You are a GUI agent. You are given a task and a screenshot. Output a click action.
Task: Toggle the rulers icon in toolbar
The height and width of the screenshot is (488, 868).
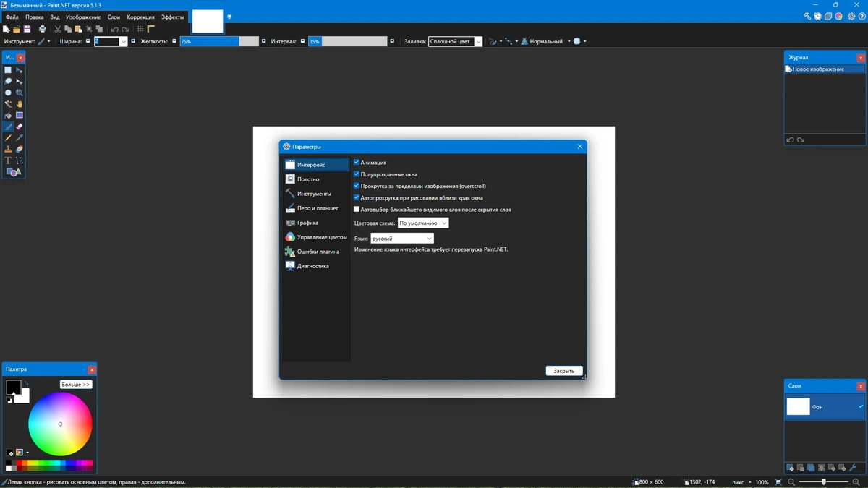151,29
